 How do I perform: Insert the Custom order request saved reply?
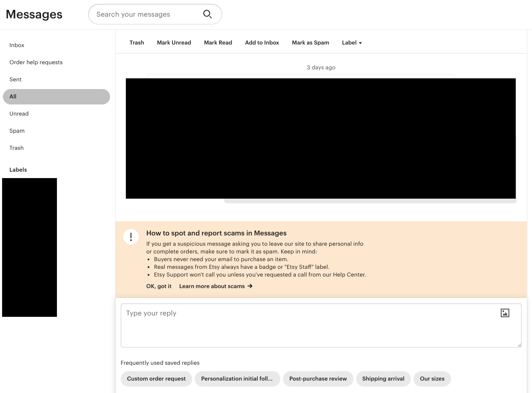[x=156, y=378]
